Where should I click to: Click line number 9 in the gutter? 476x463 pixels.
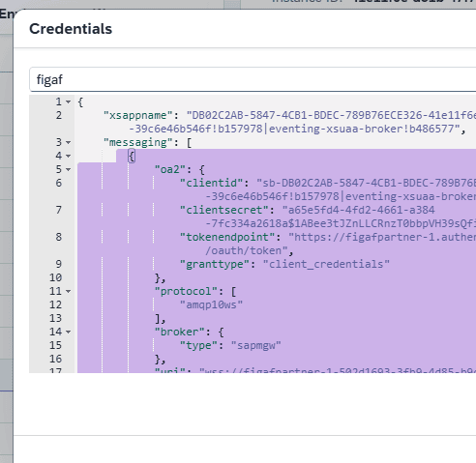[x=59, y=264]
